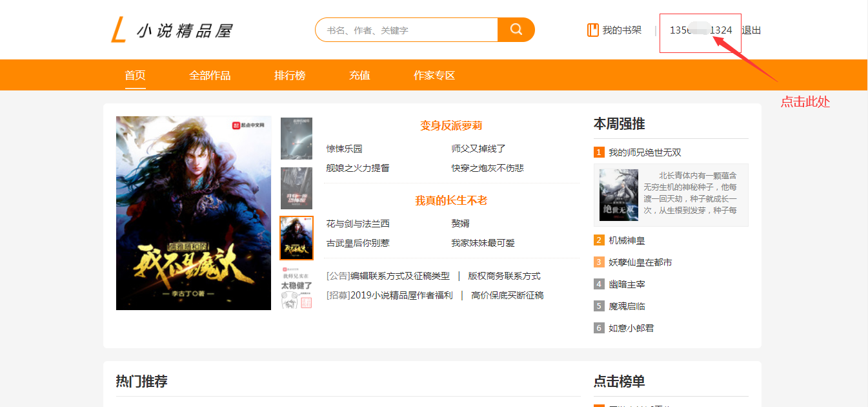Open the 机械神皇 ranked novel
The image size is (868, 407).
pos(627,240)
